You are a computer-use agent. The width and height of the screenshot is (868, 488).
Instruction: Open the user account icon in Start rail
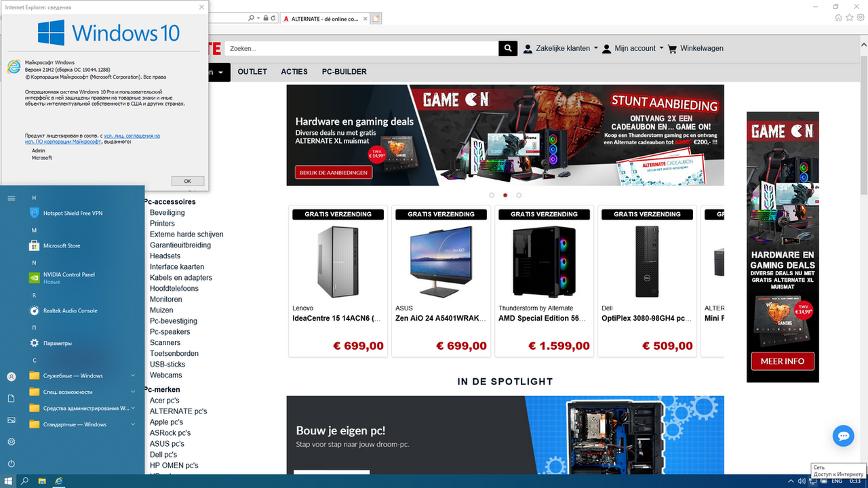click(x=11, y=377)
